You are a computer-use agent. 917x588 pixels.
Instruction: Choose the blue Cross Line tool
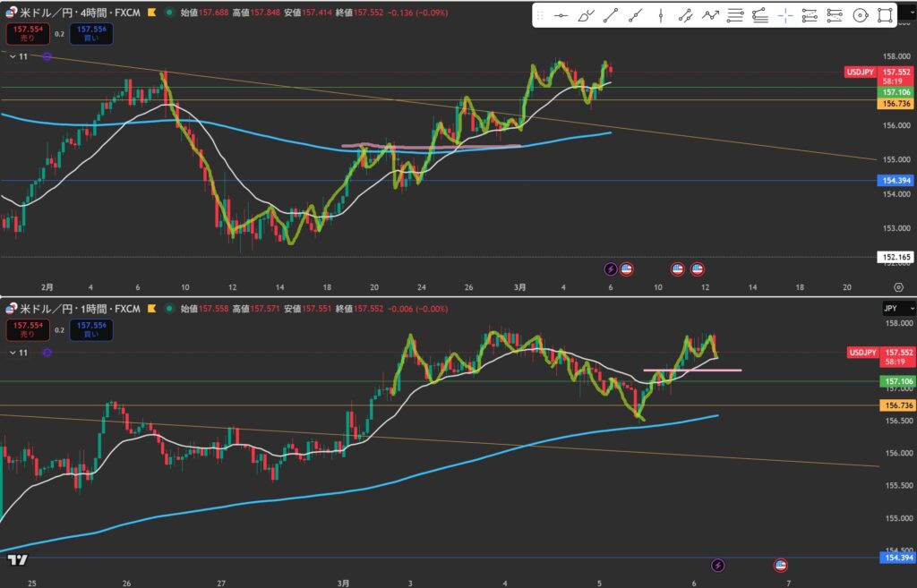(785, 15)
